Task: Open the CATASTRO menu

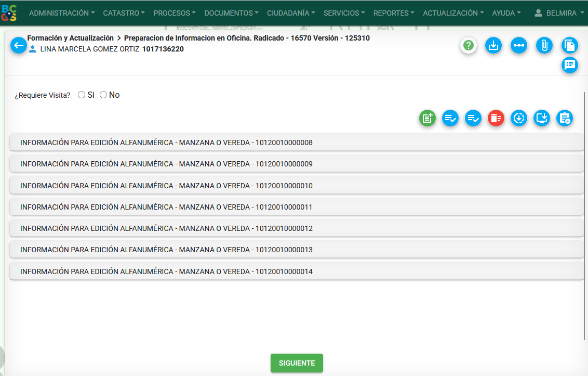Action: point(124,13)
